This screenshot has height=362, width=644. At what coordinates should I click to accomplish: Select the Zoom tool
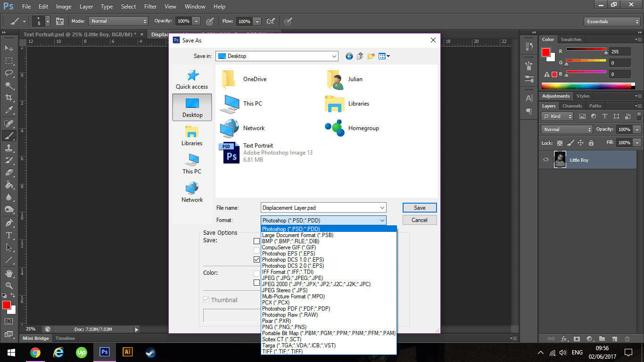[x=9, y=286]
